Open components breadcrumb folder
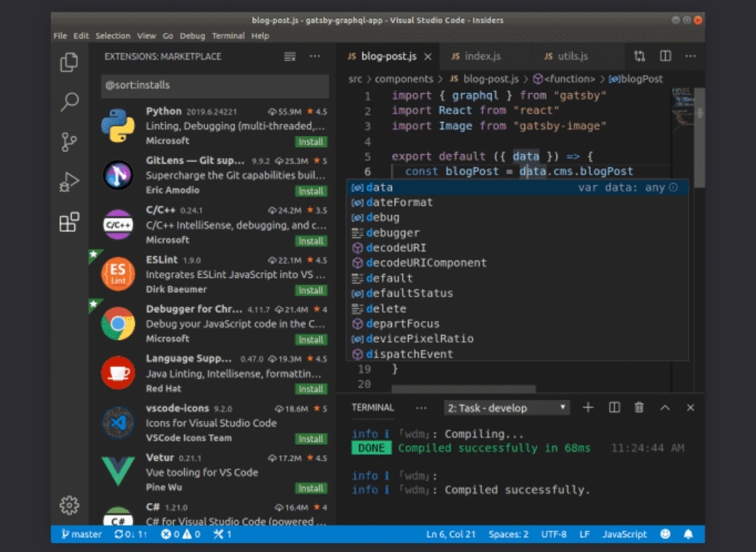This screenshot has height=552, width=756. (x=404, y=78)
